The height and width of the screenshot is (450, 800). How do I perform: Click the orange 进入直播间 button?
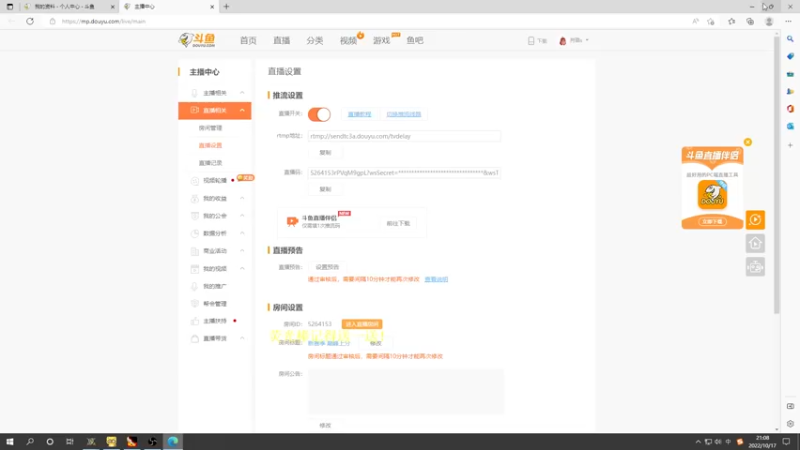[362, 324]
